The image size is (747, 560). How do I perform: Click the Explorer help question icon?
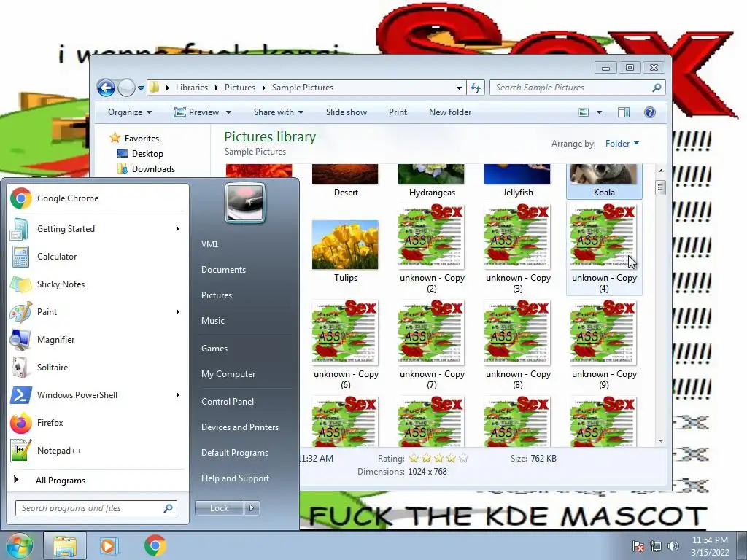tap(650, 112)
